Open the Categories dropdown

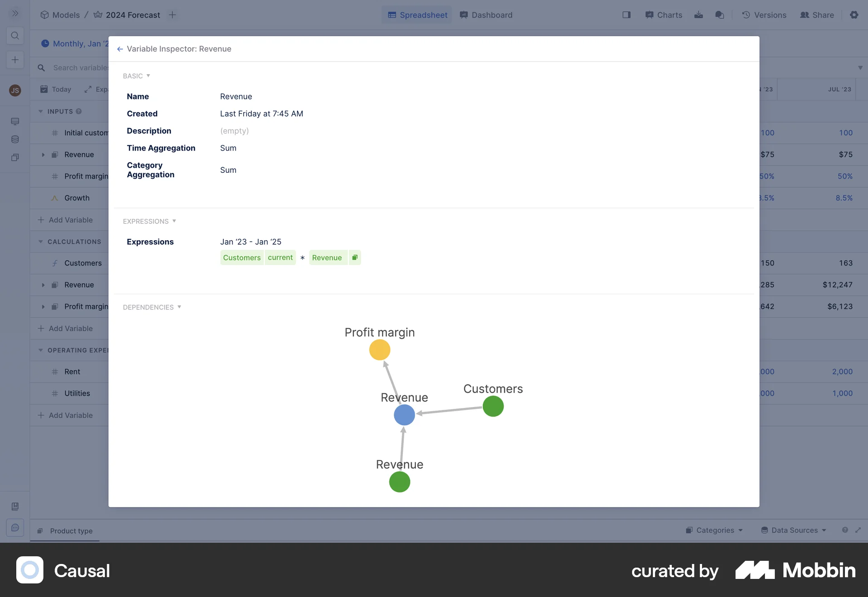pyautogui.click(x=714, y=530)
